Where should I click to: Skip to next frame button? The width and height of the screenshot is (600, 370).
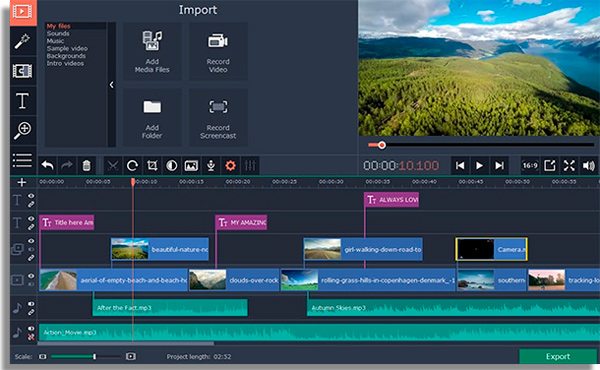coord(499,165)
